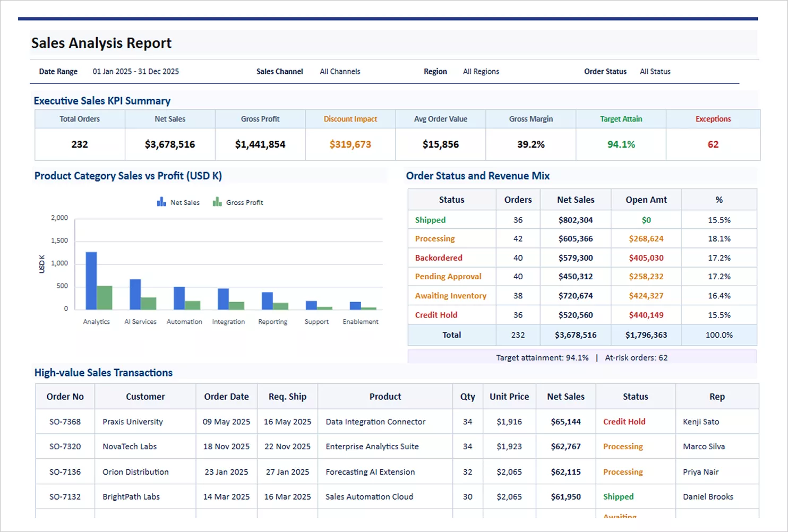
Task: Click the green Target Attain KPI header
Action: coord(621,119)
